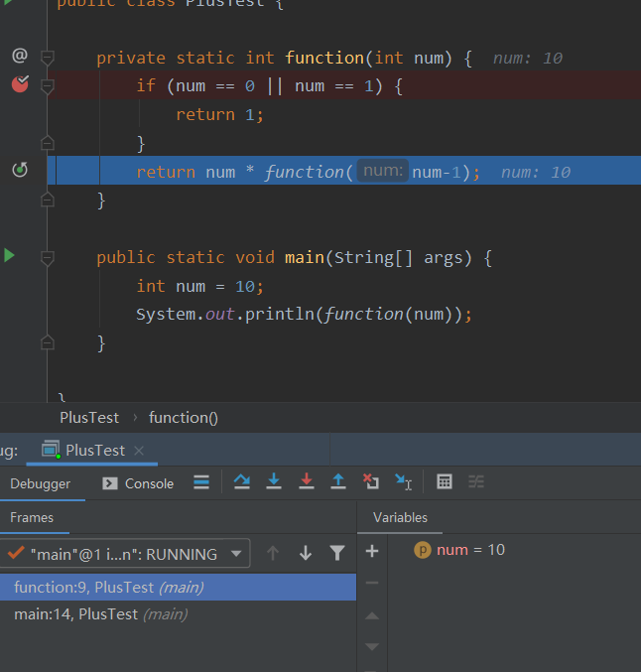Click the 'return 1;' code line
The height and width of the screenshot is (672, 641).
220,115
